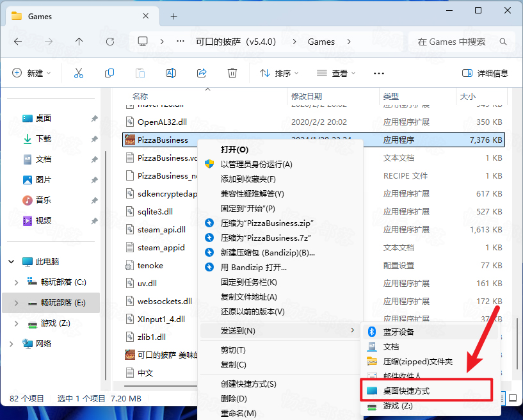523x420 pixels.
Task: Open new tab with plus button
Action: pyautogui.click(x=173, y=17)
